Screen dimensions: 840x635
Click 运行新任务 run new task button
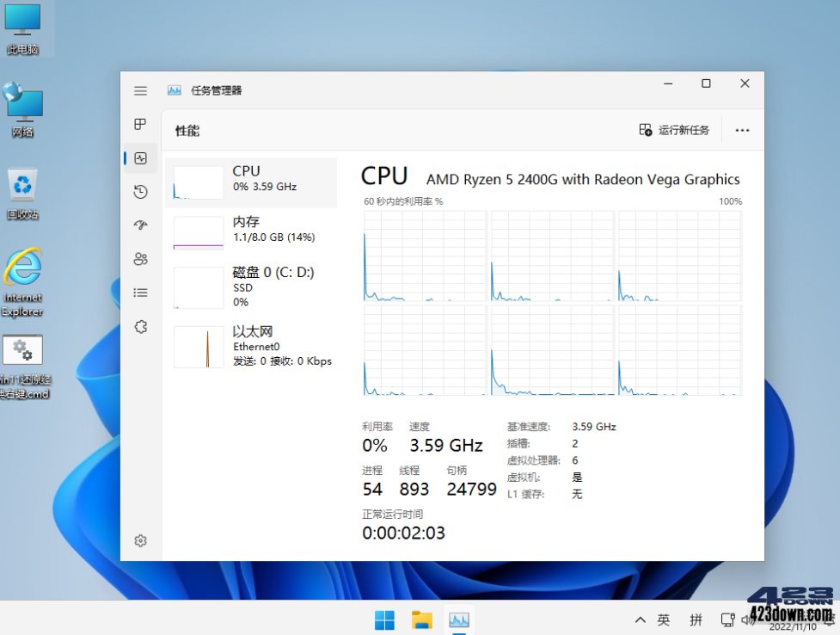(674, 130)
